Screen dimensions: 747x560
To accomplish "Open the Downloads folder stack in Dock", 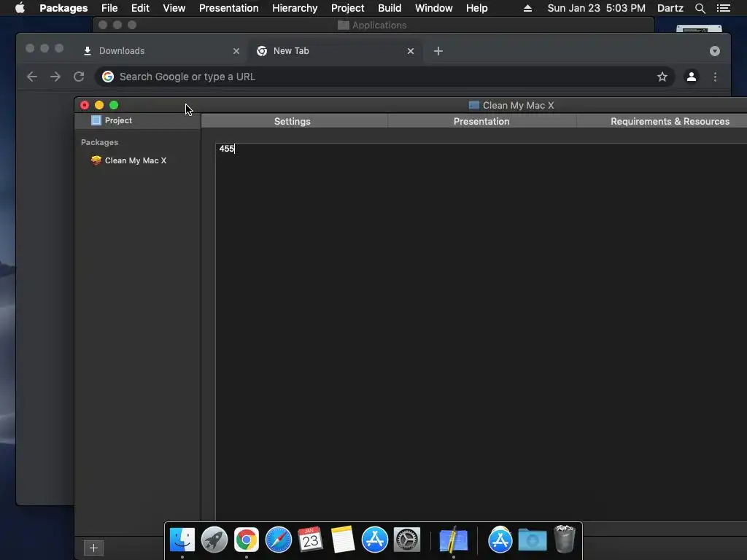I will (x=532, y=540).
